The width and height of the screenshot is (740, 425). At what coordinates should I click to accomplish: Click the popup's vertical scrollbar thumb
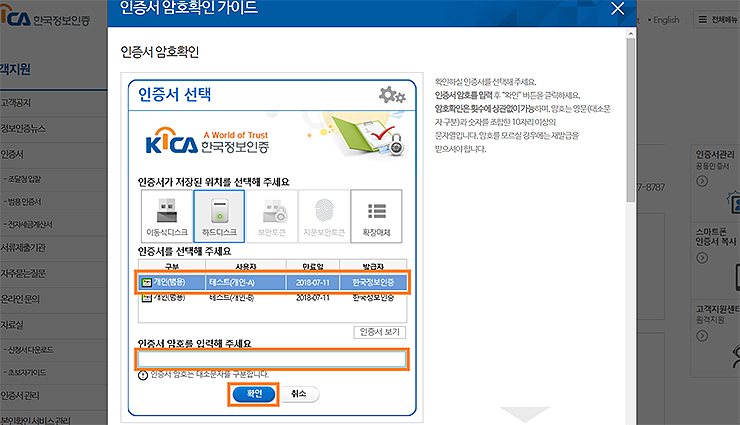631,120
